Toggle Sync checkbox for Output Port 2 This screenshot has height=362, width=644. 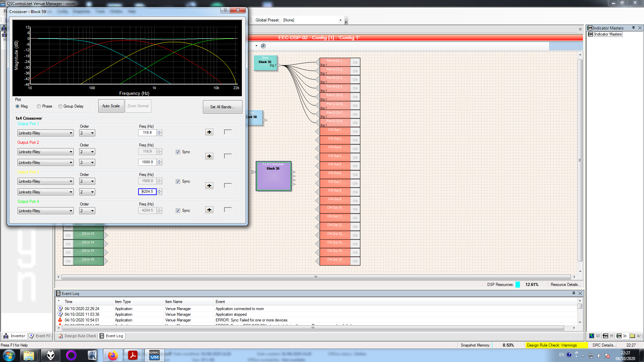(x=178, y=152)
